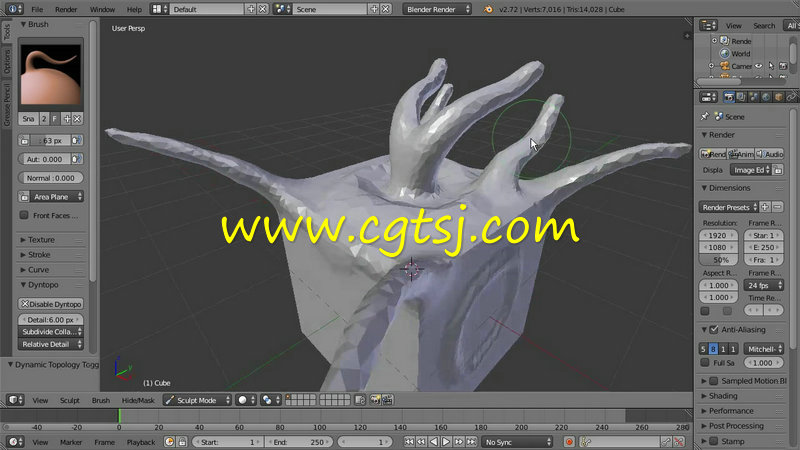
Task: Open the Subdivide Collapse dropdown
Action: point(51,332)
